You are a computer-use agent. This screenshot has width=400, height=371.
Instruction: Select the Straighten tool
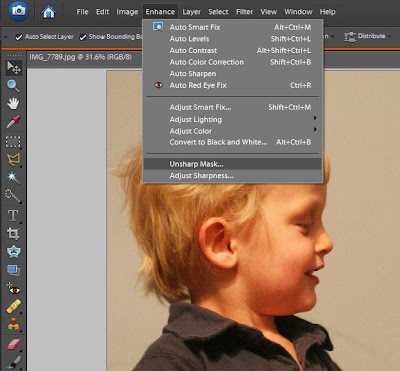(x=13, y=270)
